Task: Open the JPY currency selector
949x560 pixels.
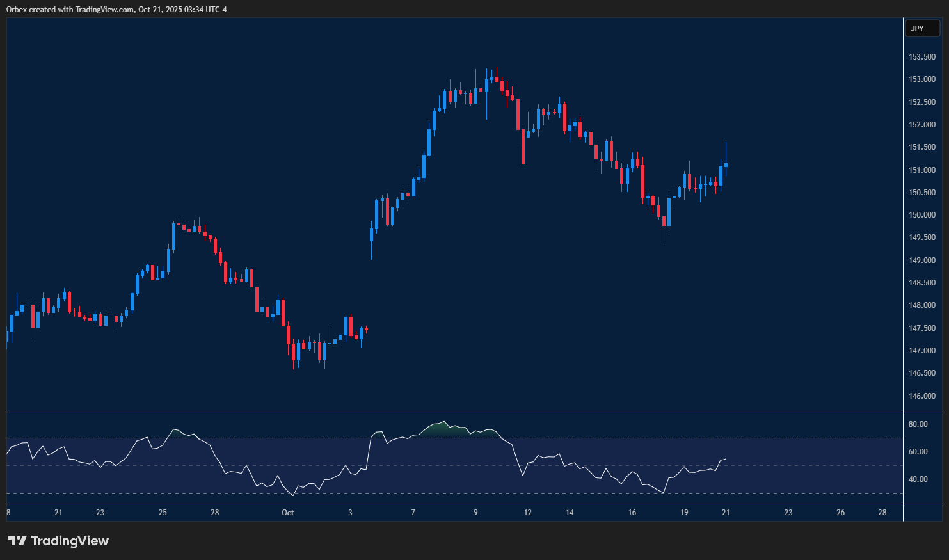Action: 921,29
